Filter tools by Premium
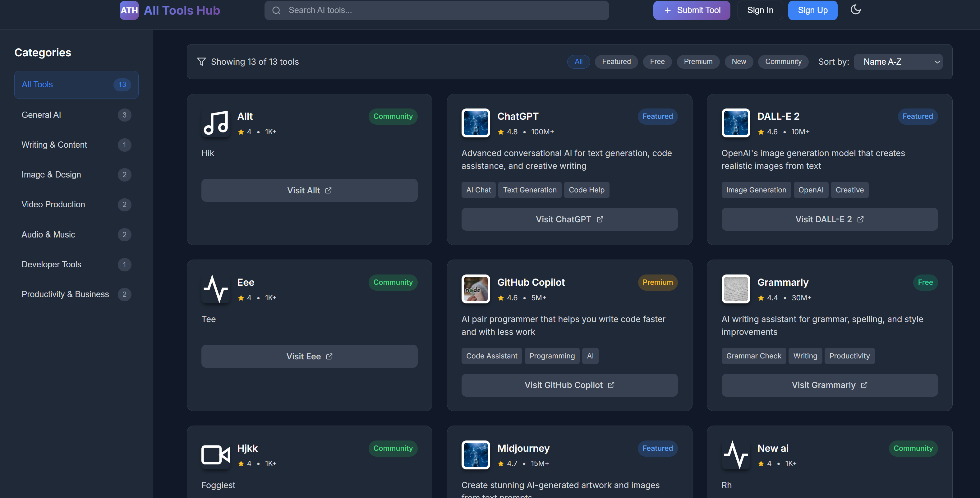 698,62
